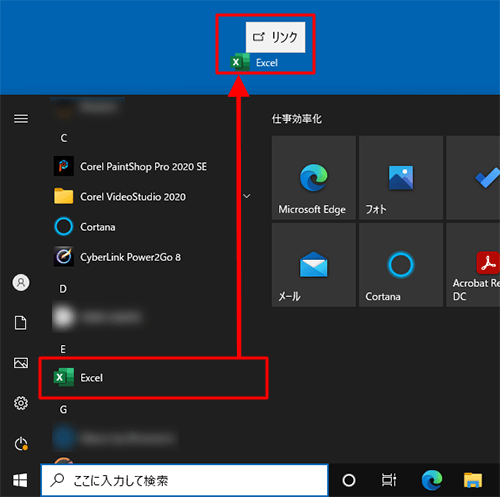Click the Power button in Start sidebar
Viewport: 500px width, 497px height.
click(21, 444)
